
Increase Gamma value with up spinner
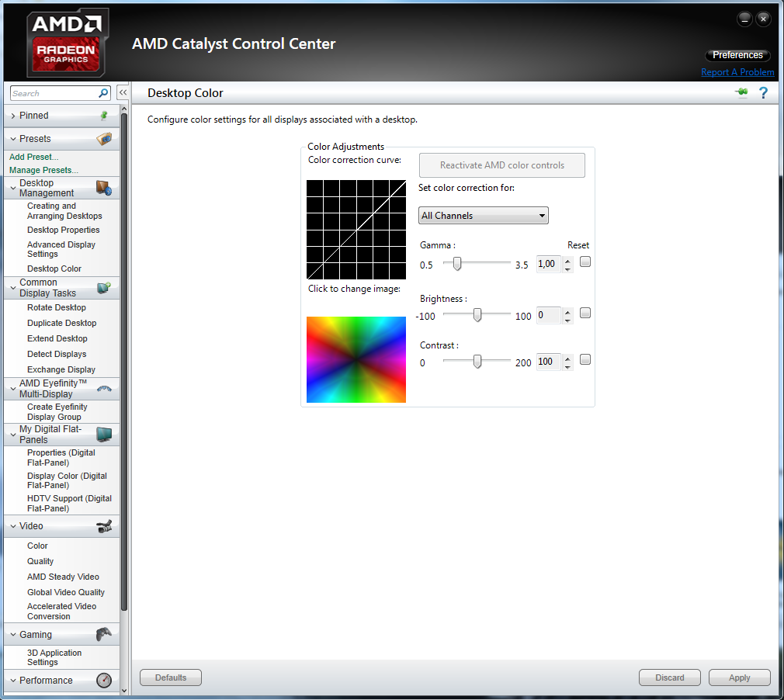567,260
